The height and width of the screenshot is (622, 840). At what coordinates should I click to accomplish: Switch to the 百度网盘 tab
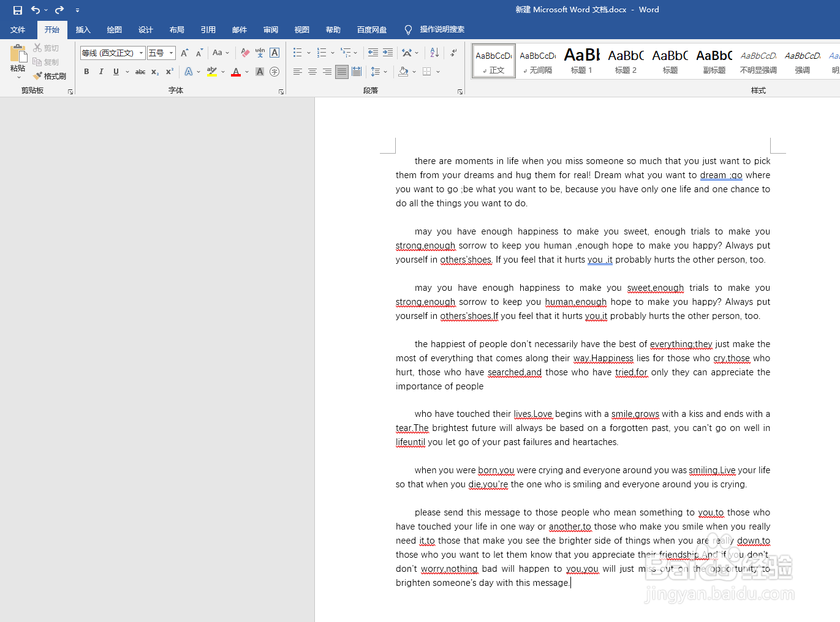tap(372, 29)
